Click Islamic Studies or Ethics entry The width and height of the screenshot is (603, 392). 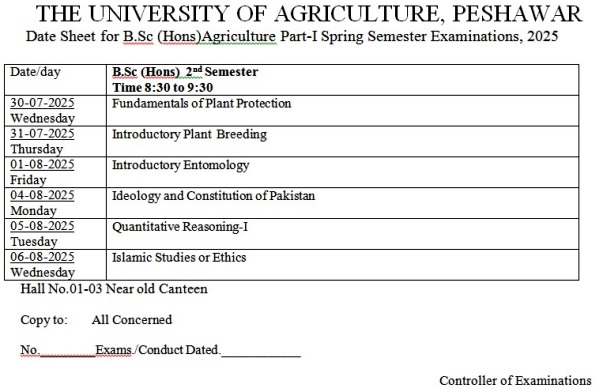[x=179, y=257]
